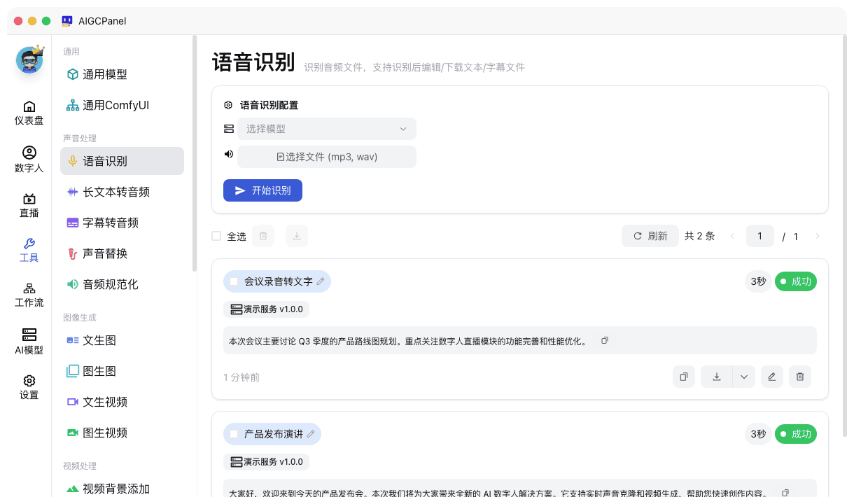
Task: Go to previous page arrow in pagination
Action: coord(732,236)
